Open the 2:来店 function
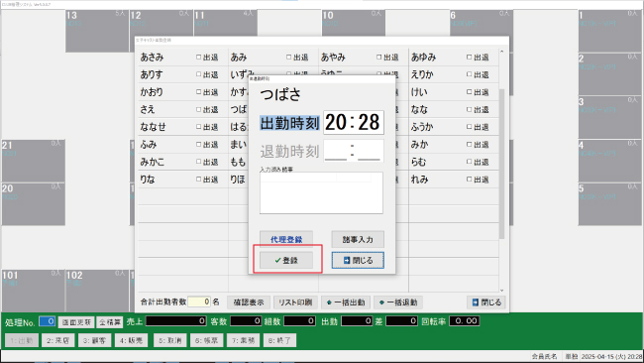The height and width of the screenshot is (363, 644). click(57, 340)
